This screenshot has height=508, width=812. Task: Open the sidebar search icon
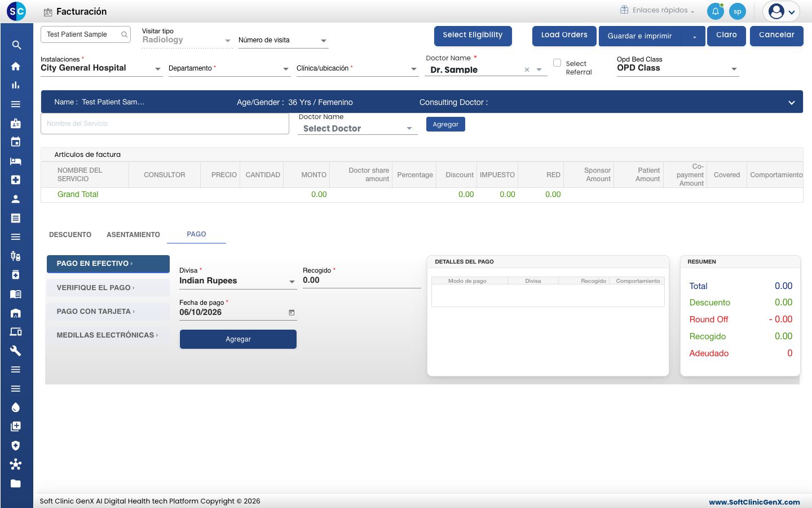pos(16,45)
